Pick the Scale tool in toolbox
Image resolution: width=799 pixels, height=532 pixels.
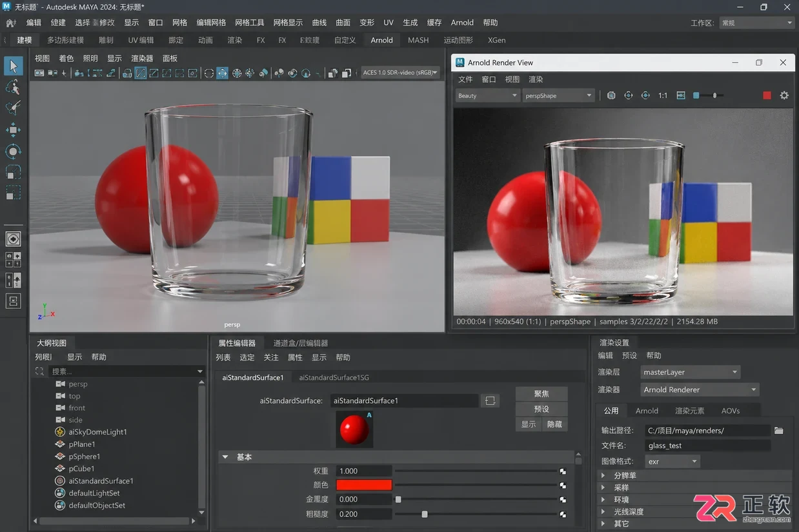pyautogui.click(x=13, y=172)
